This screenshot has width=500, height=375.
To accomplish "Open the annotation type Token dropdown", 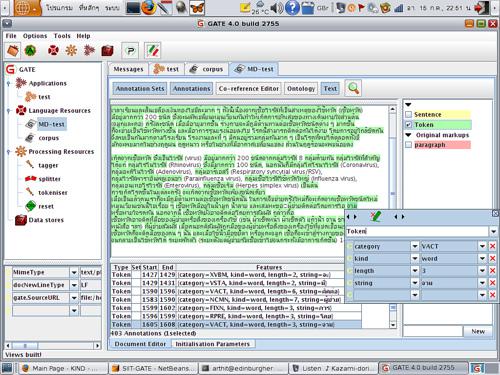I will coord(493,231).
